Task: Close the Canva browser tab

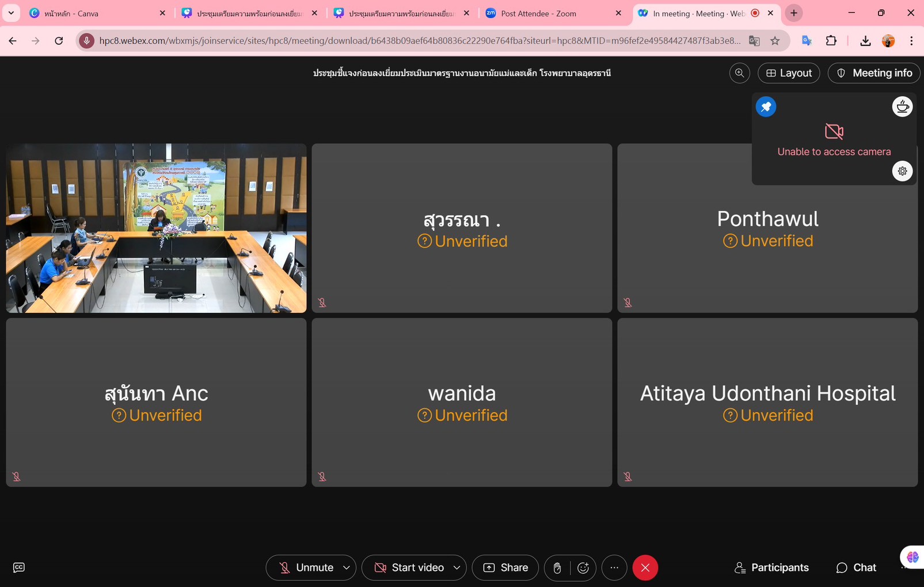Action: tap(162, 13)
